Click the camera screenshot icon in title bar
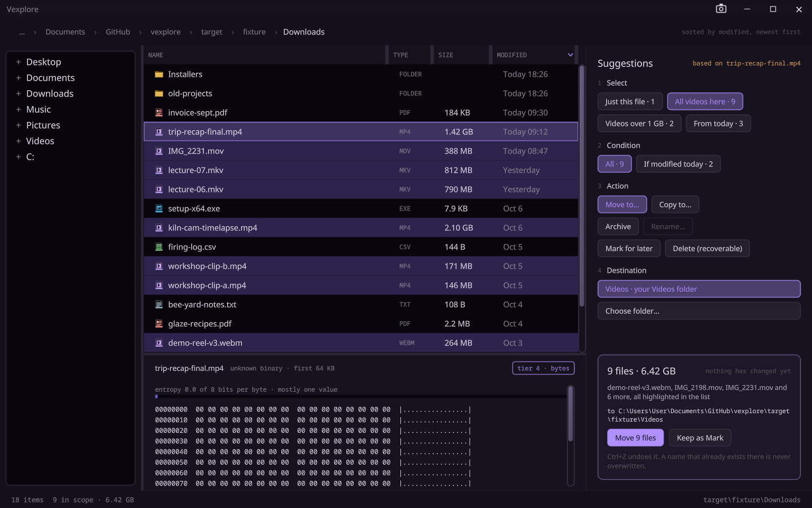The height and width of the screenshot is (508, 812). [x=721, y=9]
